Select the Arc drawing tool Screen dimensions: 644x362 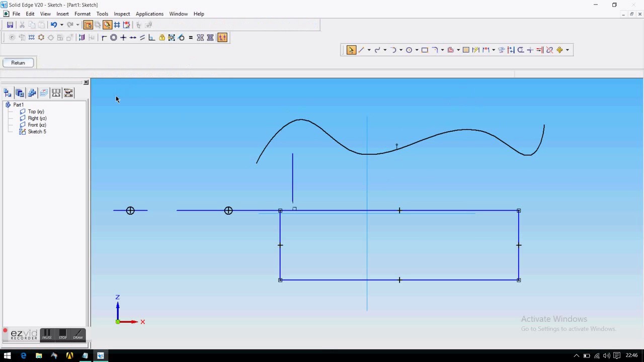[393, 50]
